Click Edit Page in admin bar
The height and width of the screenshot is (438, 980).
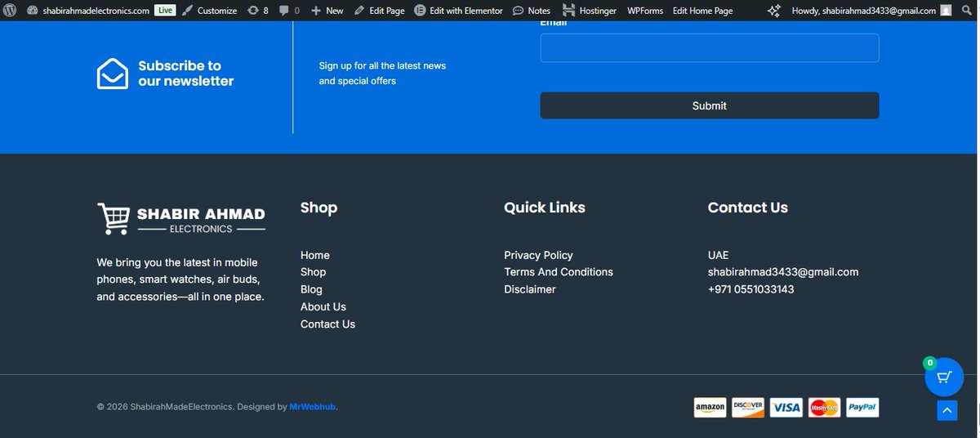(x=380, y=11)
